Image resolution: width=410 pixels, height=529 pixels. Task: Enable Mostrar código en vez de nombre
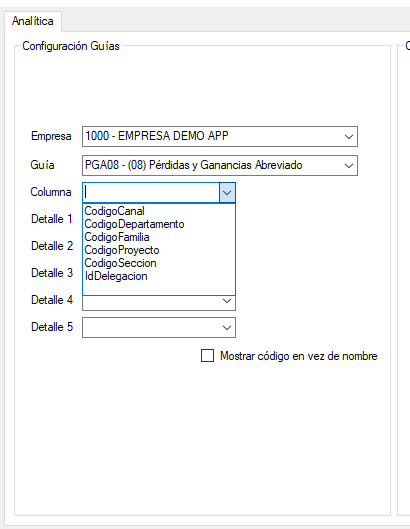(207, 356)
